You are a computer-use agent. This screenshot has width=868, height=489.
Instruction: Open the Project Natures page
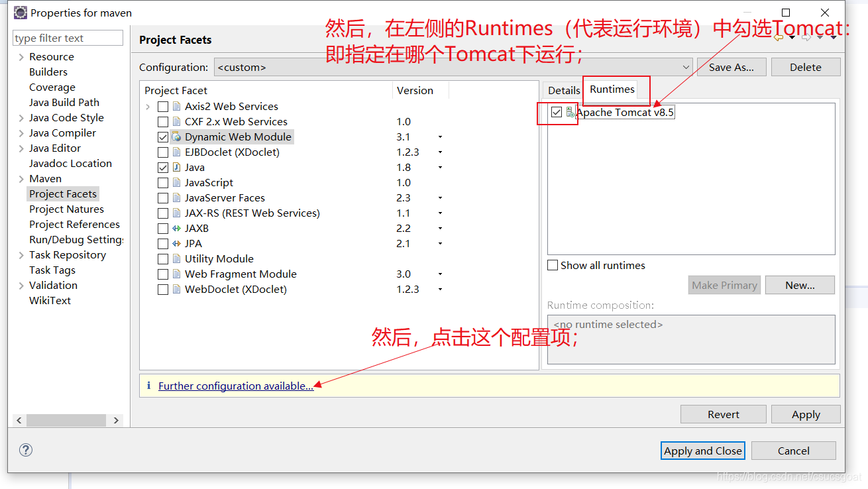coord(66,209)
